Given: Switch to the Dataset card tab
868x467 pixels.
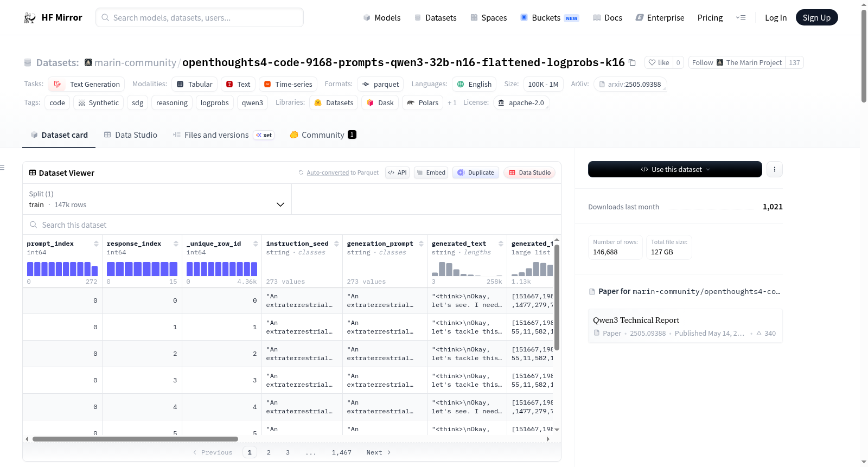Looking at the screenshot, I should click(x=59, y=135).
